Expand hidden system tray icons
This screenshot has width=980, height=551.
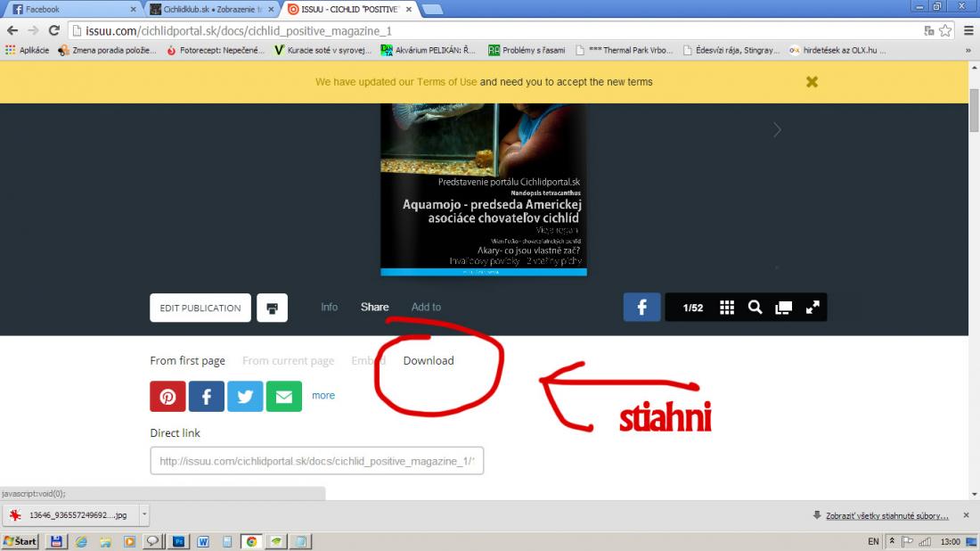pyautogui.click(x=892, y=541)
